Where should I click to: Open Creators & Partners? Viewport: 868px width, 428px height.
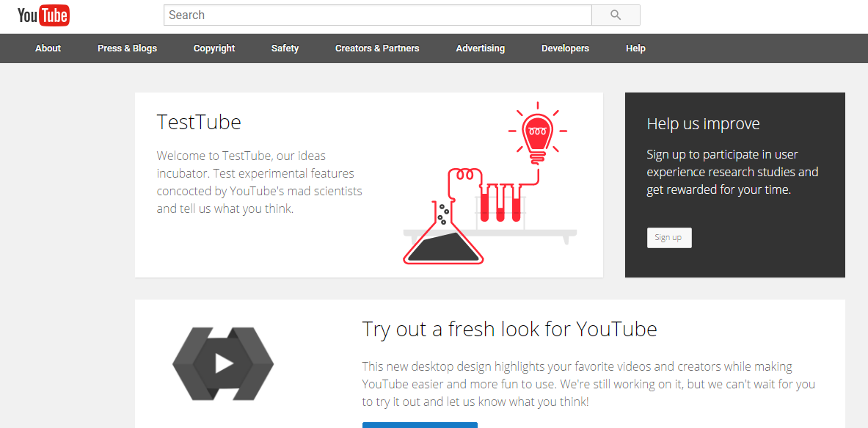click(x=377, y=48)
